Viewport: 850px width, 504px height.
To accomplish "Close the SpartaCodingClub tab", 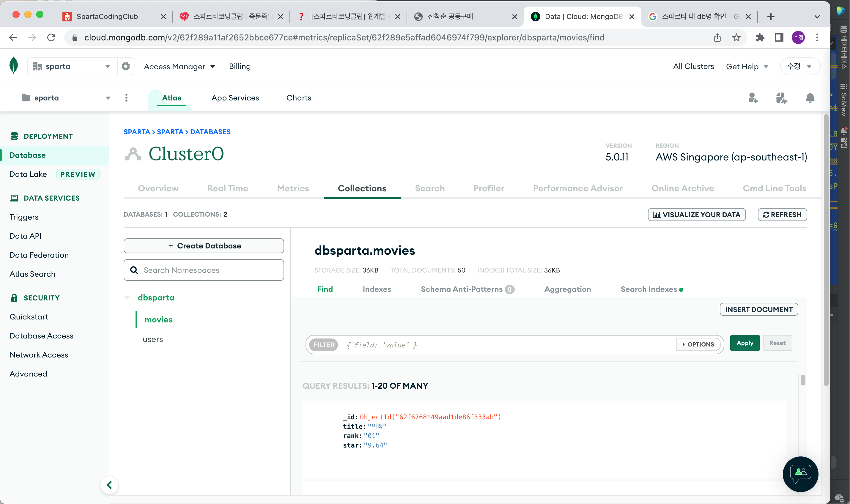I will (x=163, y=17).
